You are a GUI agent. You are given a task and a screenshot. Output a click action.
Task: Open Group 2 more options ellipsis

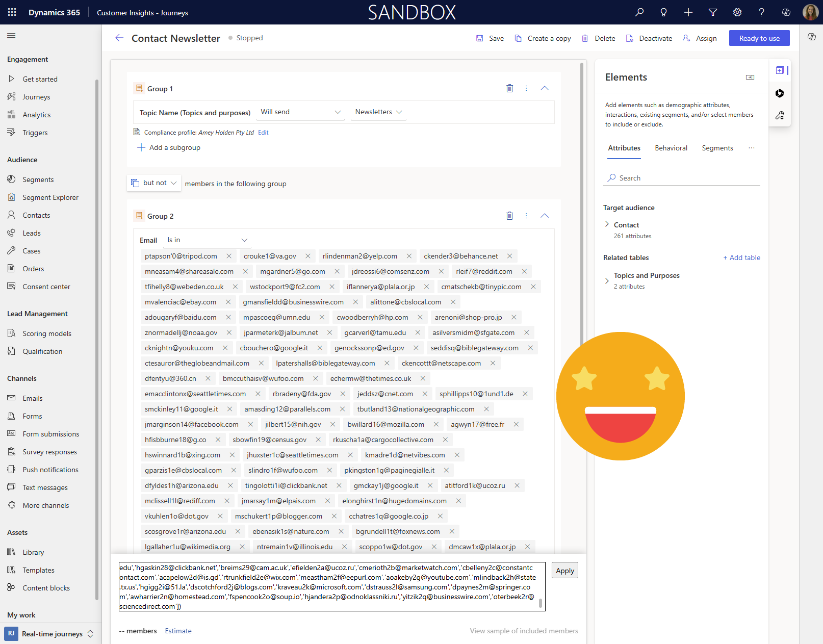coord(526,216)
